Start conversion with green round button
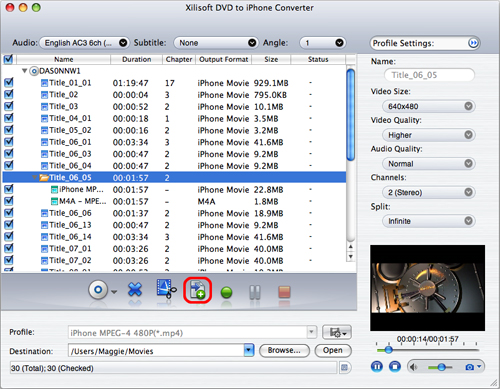Screen dimensions: 500x389 (x=227, y=293)
